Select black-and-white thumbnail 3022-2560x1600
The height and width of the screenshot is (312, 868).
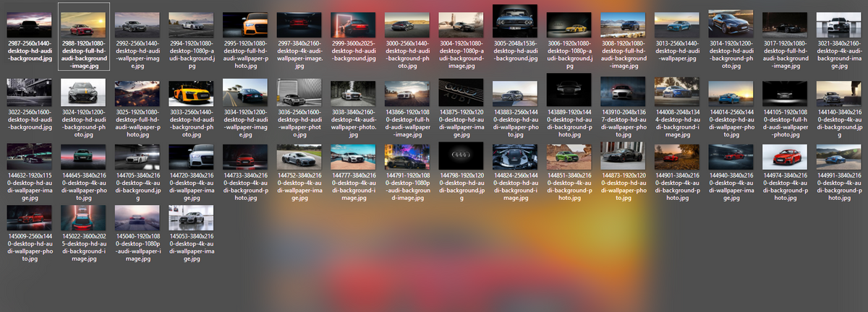pyautogui.click(x=30, y=93)
